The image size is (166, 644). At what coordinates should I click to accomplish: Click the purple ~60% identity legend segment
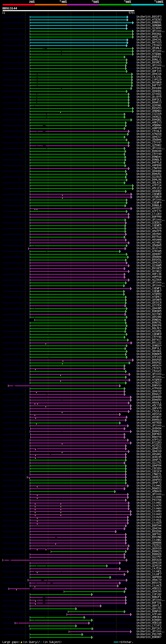pyautogui.click(x=83, y=4)
